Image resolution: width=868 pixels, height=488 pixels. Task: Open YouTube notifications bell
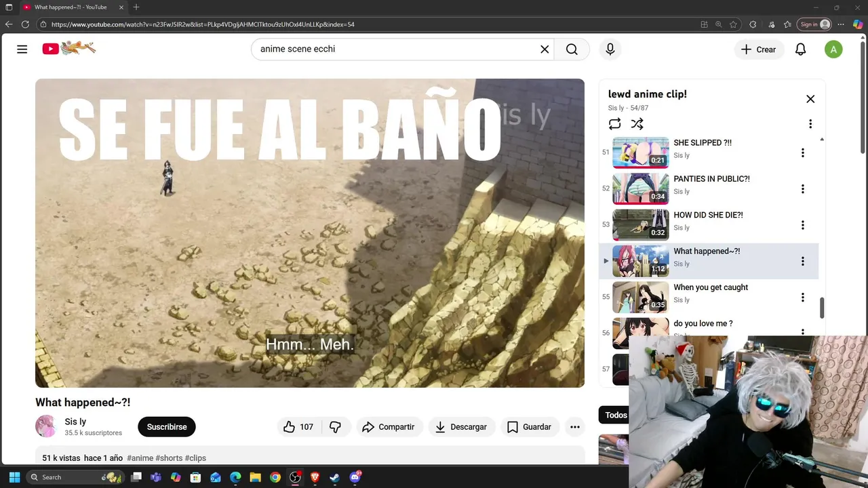click(801, 49)
